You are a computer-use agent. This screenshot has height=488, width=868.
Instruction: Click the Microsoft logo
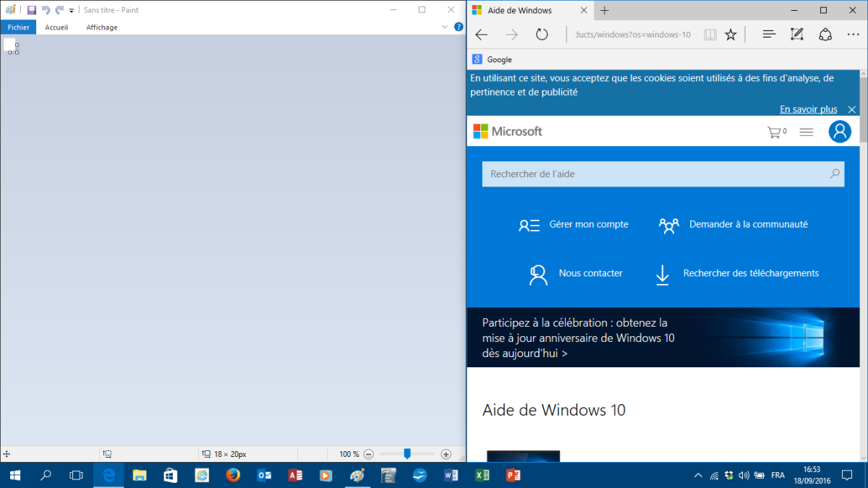tap(507, 132)
